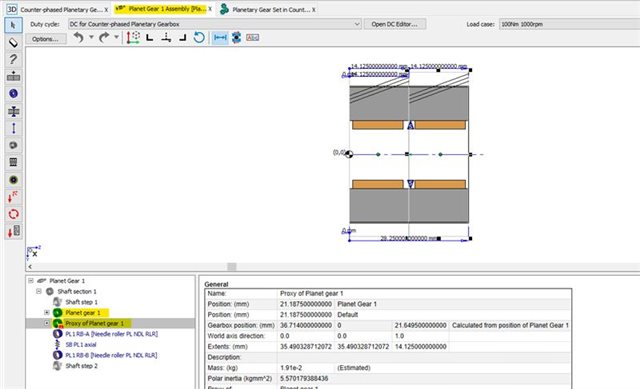Select Shaft step 2 in tree
This screenshot has height=389, width=640.
coord(81,366)
